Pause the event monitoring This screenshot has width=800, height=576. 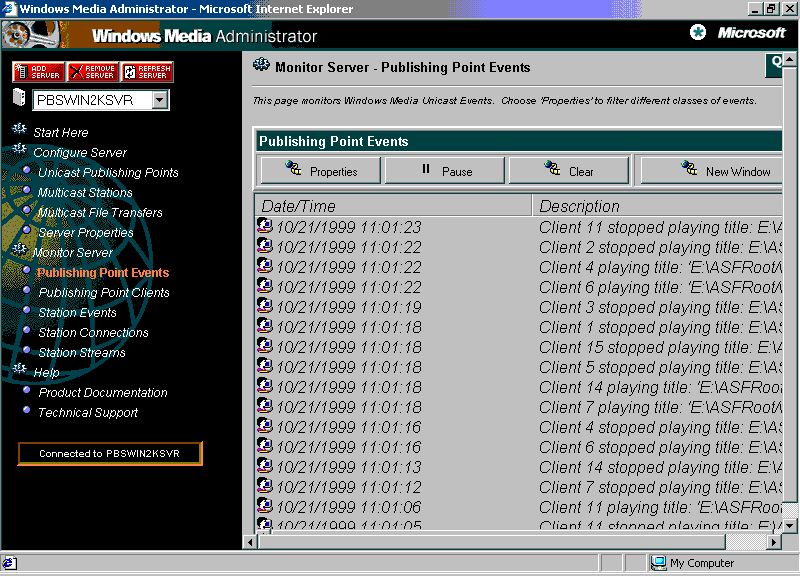[x=444, y=170]
